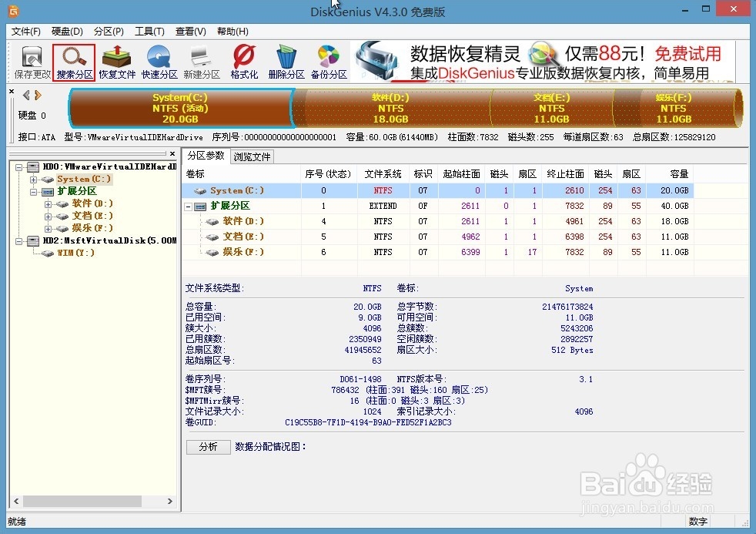Viewport: 756px width, 534px height.
Task: Select 娱乐(F:) partition in disk bar
Action: click(x=674, y=108)
